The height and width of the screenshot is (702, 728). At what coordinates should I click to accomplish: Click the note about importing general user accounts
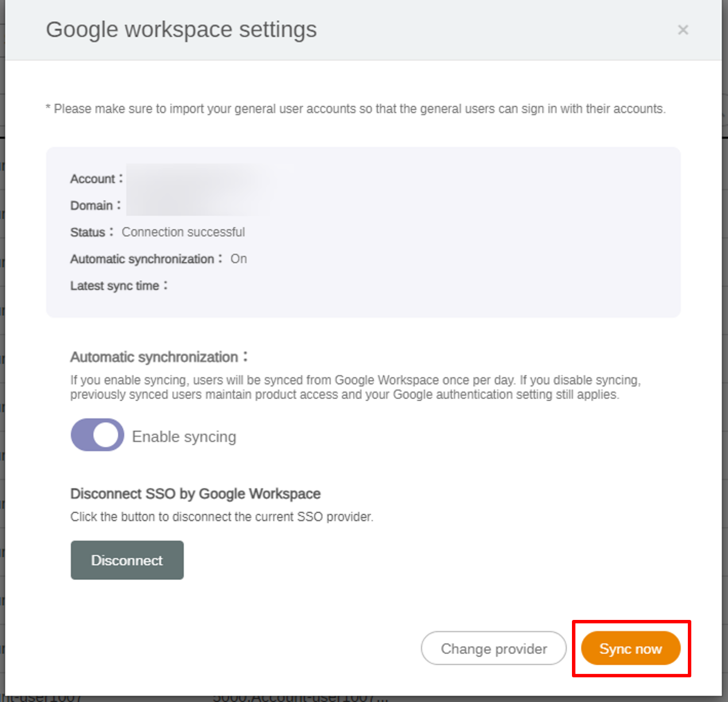[x=356, y=109]
